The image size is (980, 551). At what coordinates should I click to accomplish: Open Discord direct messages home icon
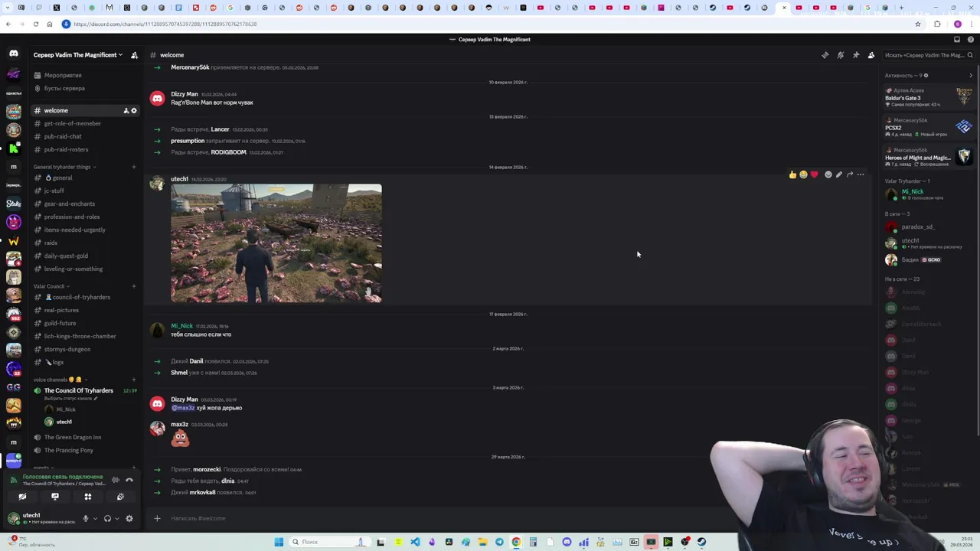point(14,54)
